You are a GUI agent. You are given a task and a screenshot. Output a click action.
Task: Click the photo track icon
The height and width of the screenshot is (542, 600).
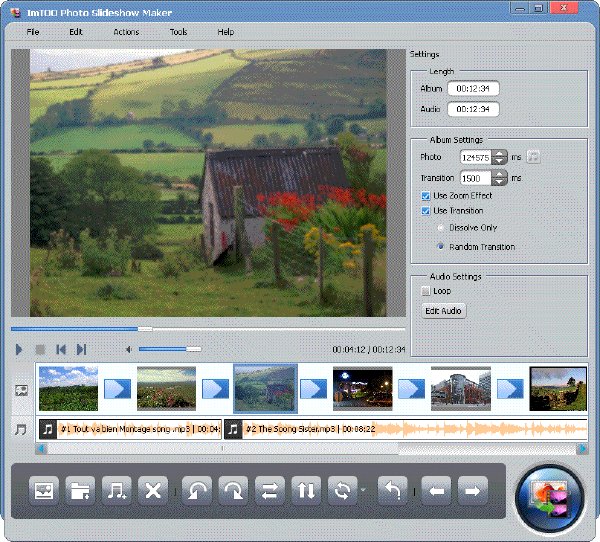point(21,390)
